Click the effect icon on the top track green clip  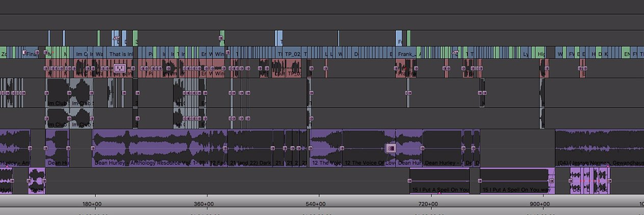tap(220, 38)
